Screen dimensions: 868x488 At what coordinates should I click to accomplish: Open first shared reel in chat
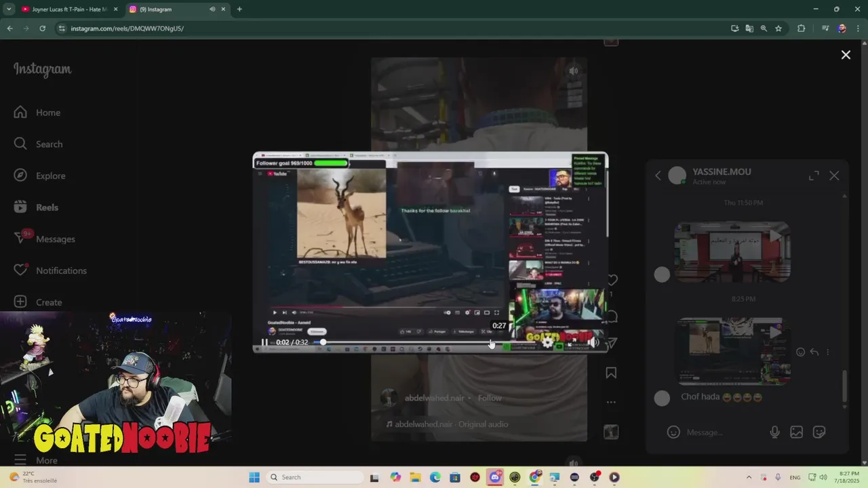732,251
